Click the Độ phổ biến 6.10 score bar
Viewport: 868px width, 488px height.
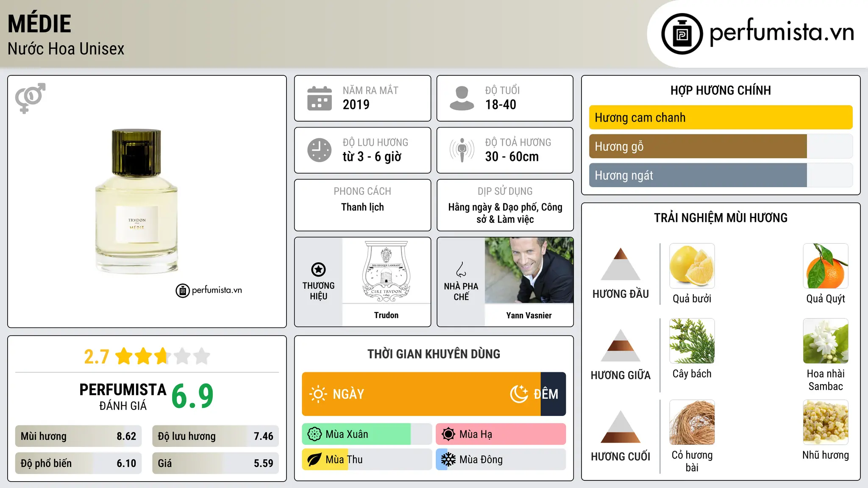[78, 463]
